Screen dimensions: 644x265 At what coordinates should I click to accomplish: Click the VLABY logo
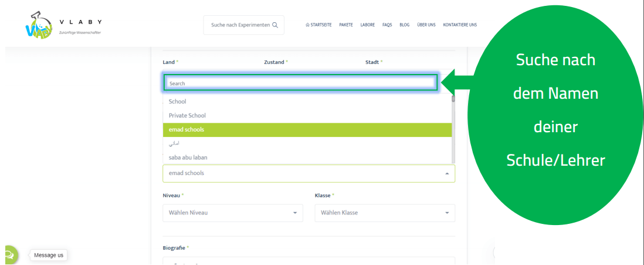click(x=63, y=25)
